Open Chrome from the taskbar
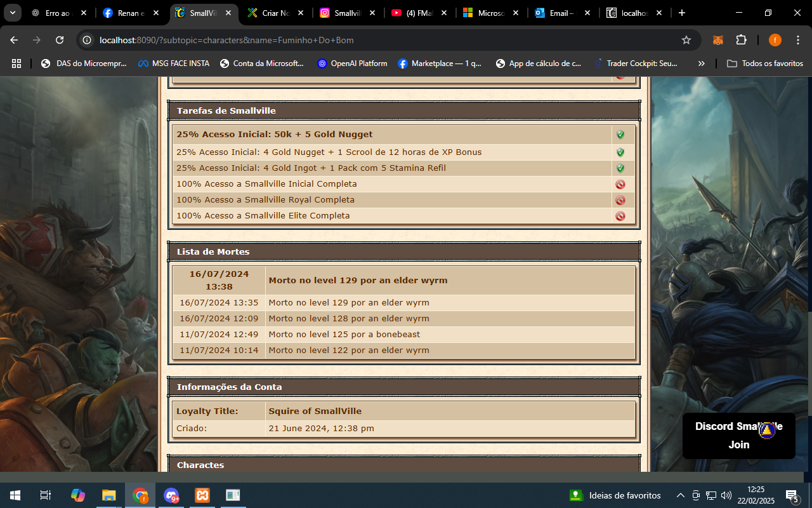Viewport: 812px width, 508px height. coord(140,495)
